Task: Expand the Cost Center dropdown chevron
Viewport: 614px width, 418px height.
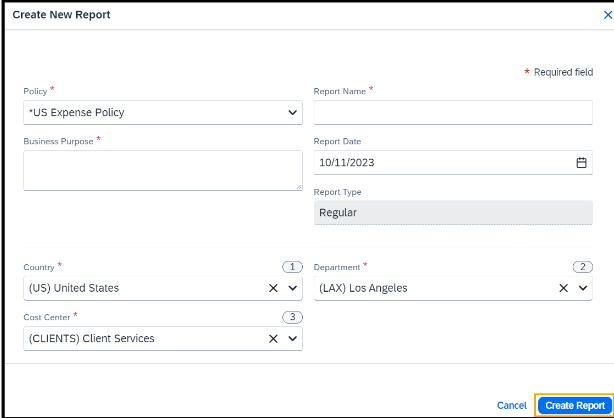Action: (x=292, y=338)
